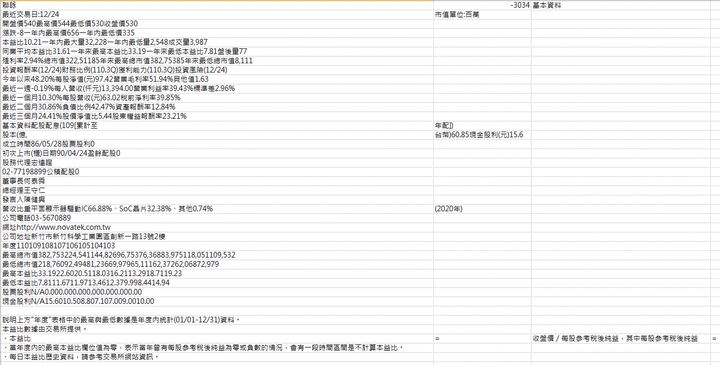
Task: Select the 收盤價 / 每股參考稅後純益 formula cell
Action: click(621, 338)
